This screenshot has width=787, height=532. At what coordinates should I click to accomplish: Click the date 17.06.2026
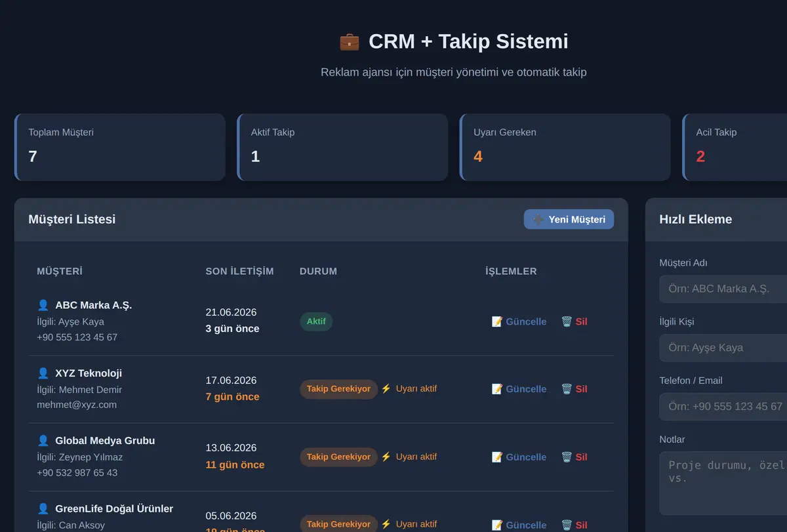click(231, 380)
